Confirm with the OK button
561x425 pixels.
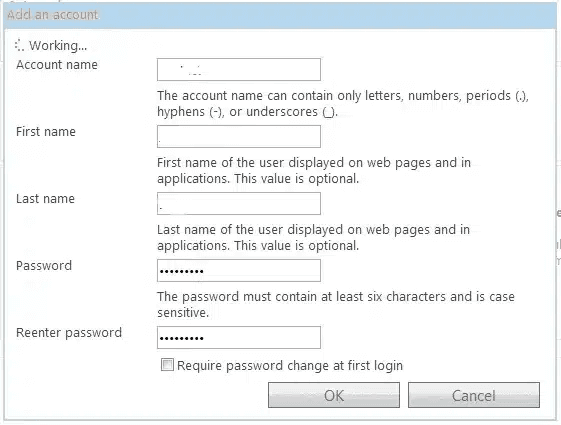(x=334, y=395)
